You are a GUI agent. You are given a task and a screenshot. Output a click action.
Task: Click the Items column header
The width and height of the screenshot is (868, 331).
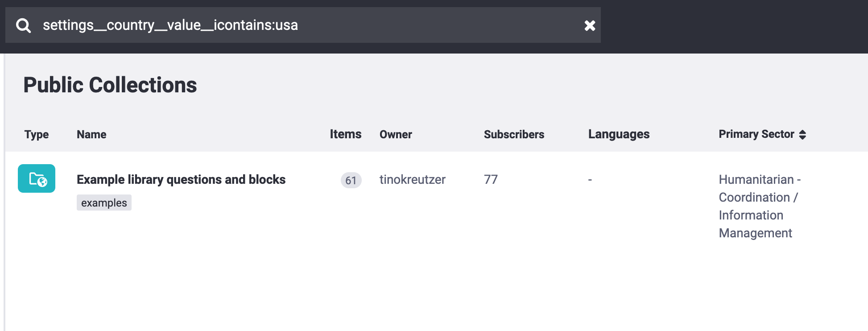(345, 134)
